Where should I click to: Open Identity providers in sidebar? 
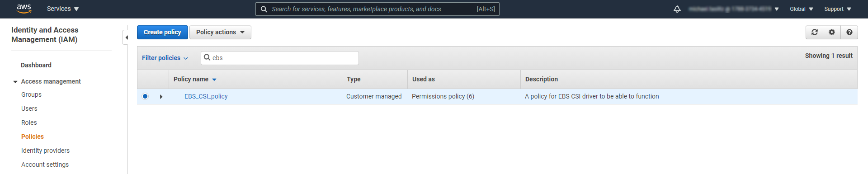pyautogui.click(x=45, y=150)
